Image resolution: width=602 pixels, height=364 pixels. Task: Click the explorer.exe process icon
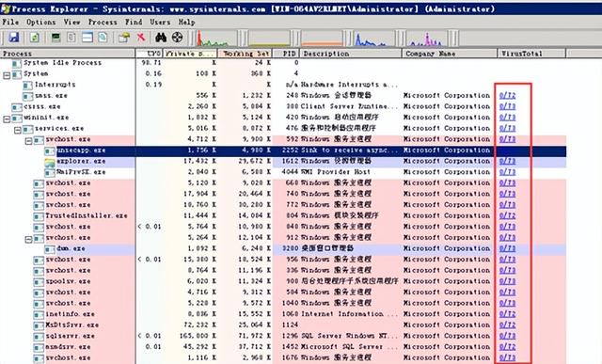coord(50,162)
